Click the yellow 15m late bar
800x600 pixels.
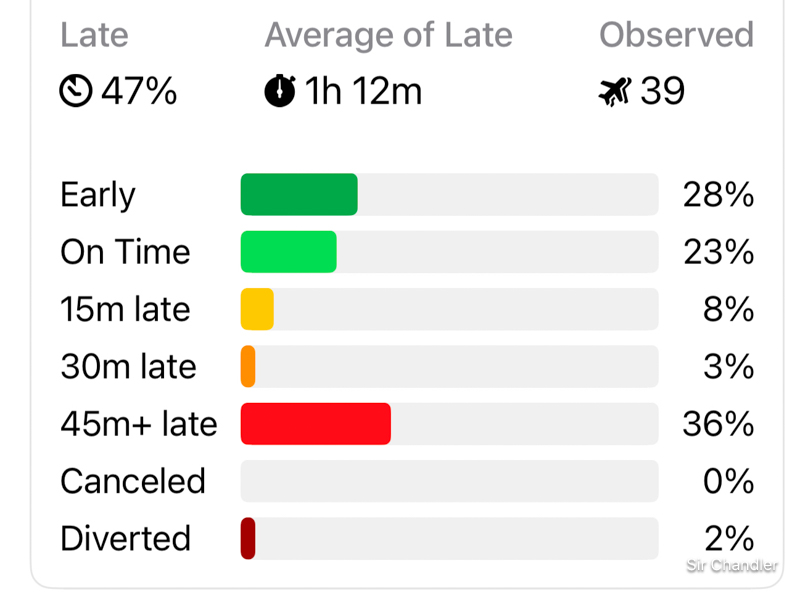coord(257,309)
